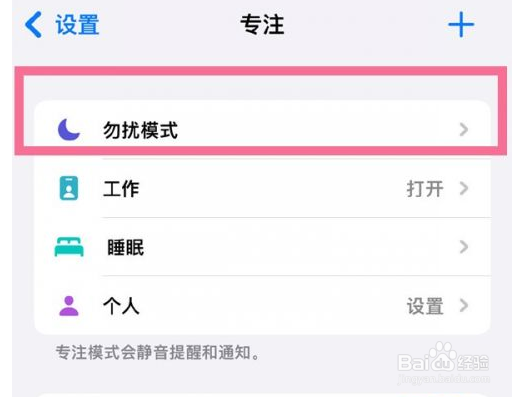Open the chevron on the 个人 row
This screenshot has height=397, width=519.
tap(464, 306)
